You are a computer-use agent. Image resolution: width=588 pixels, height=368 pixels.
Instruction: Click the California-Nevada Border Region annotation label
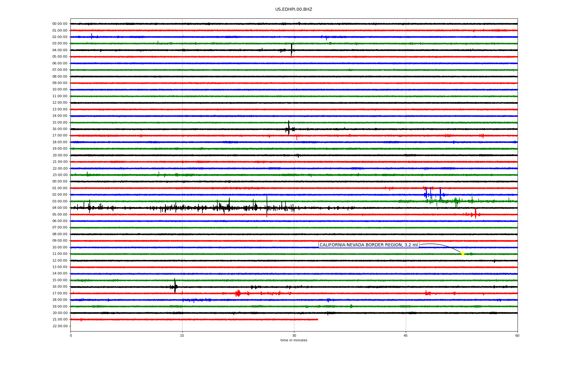tap(368, 245)
